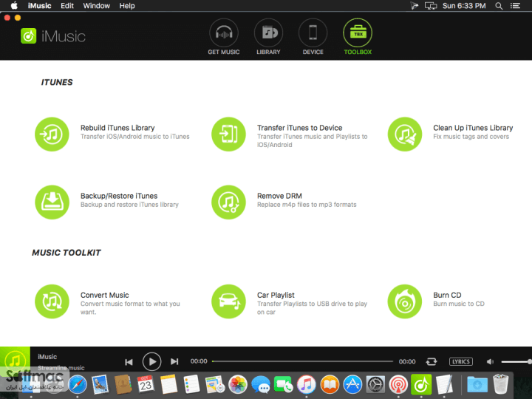
Task: Adjust the volume slider
Action: coord(516,361)
